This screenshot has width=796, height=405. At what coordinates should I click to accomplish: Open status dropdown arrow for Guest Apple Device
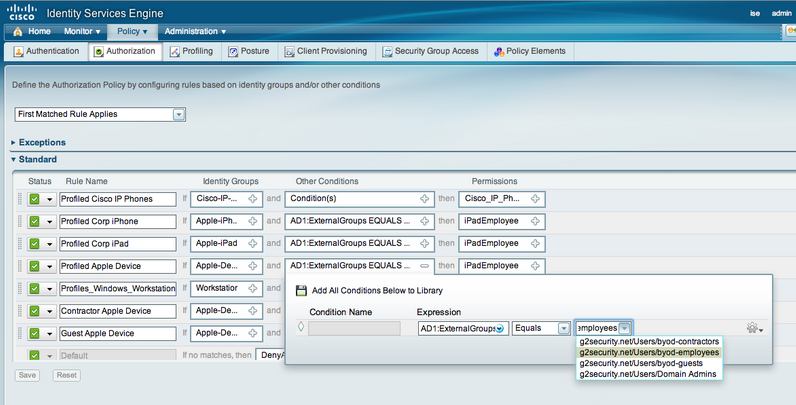point(49,333)
